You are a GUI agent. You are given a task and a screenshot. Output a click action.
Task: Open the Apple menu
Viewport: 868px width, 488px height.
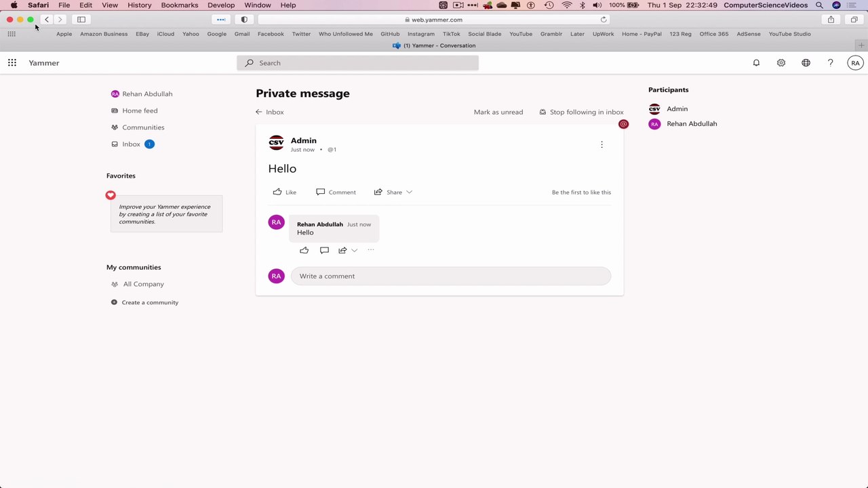pos(14,5)
